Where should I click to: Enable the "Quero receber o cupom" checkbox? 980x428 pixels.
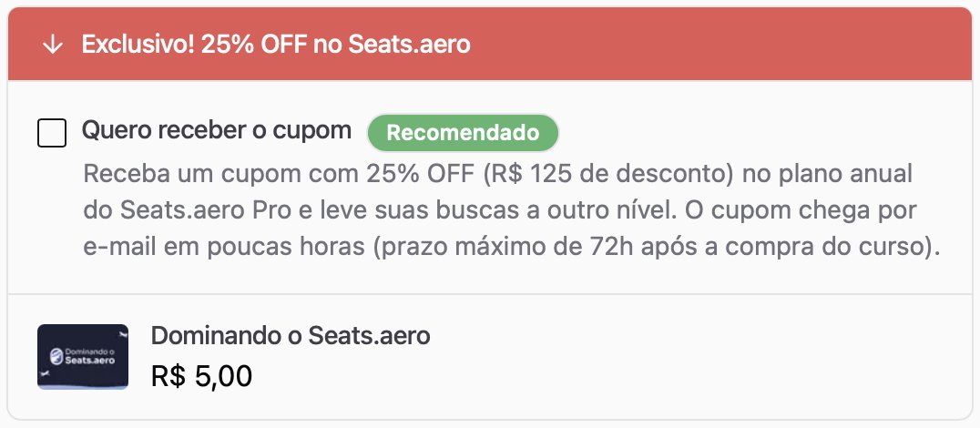52,133
